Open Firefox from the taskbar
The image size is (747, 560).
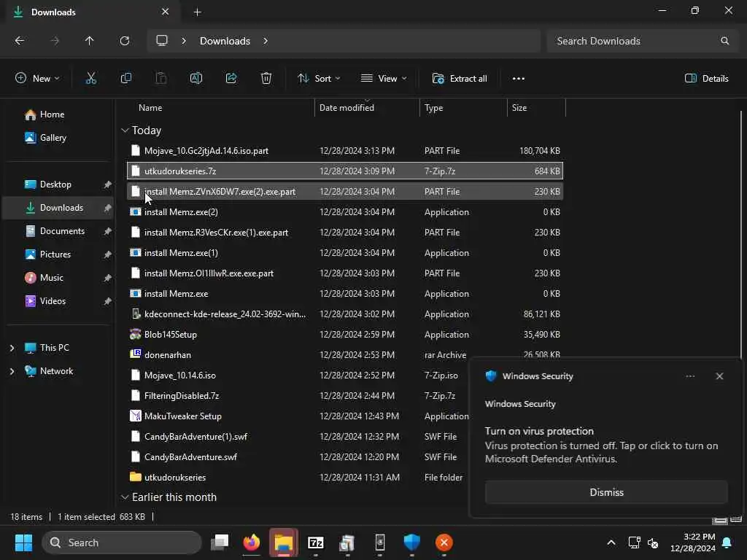(252, 542)
